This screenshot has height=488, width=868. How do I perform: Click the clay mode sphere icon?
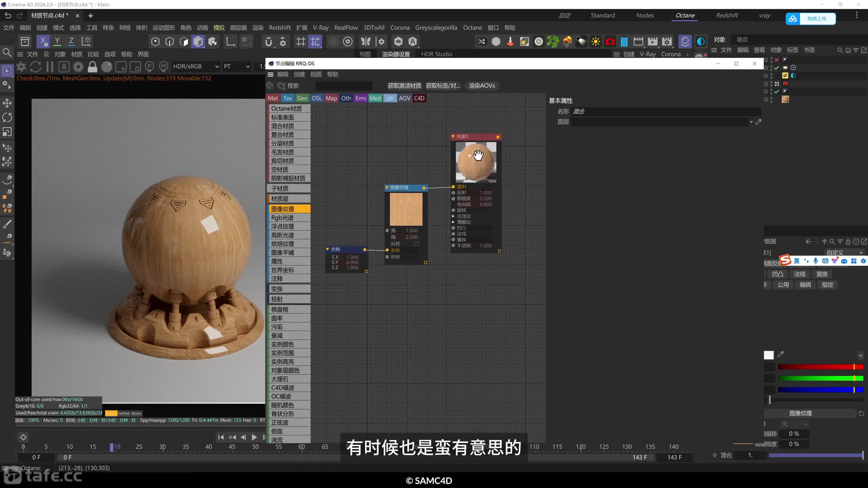click(106, 67)
